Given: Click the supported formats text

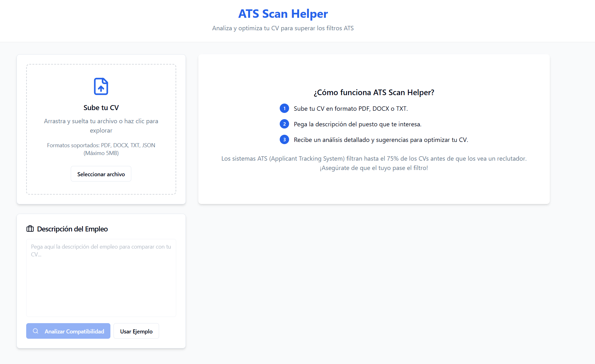Looking at the screenshot, I should coord(101,149).
